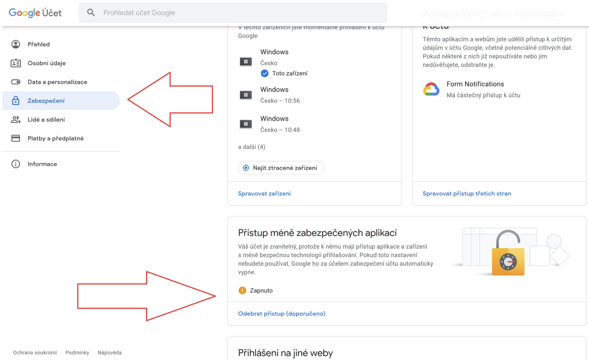The width and height of the screenshot is (589, 364).
Task: Click the Data a personalizace toggle icon
Action: point(15,82)
